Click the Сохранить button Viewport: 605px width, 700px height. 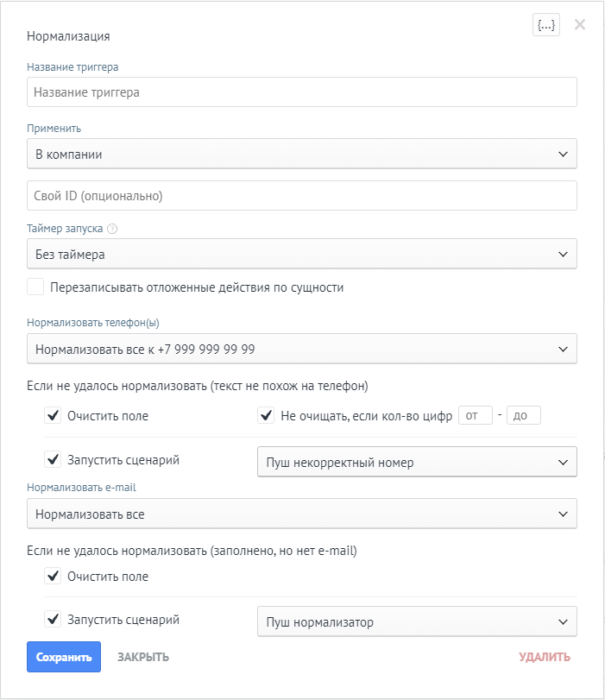click(x=64, y=657)
